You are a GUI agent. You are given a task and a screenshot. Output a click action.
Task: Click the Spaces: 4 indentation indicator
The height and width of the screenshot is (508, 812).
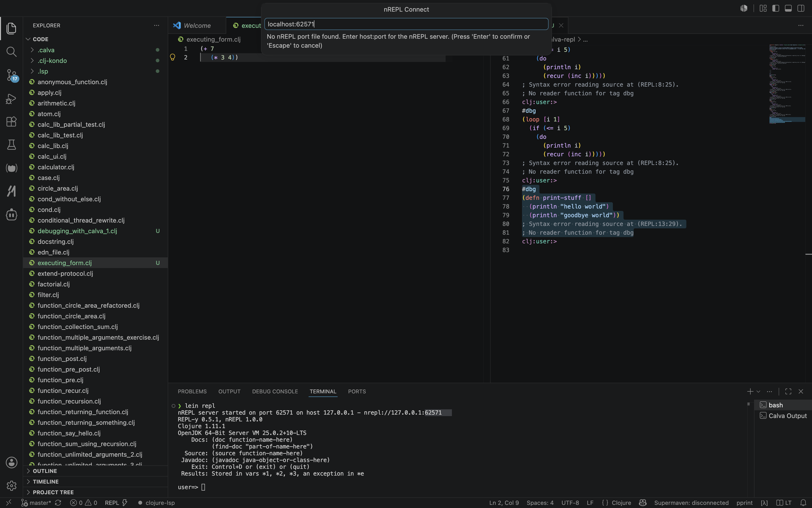tap(540, 503)
